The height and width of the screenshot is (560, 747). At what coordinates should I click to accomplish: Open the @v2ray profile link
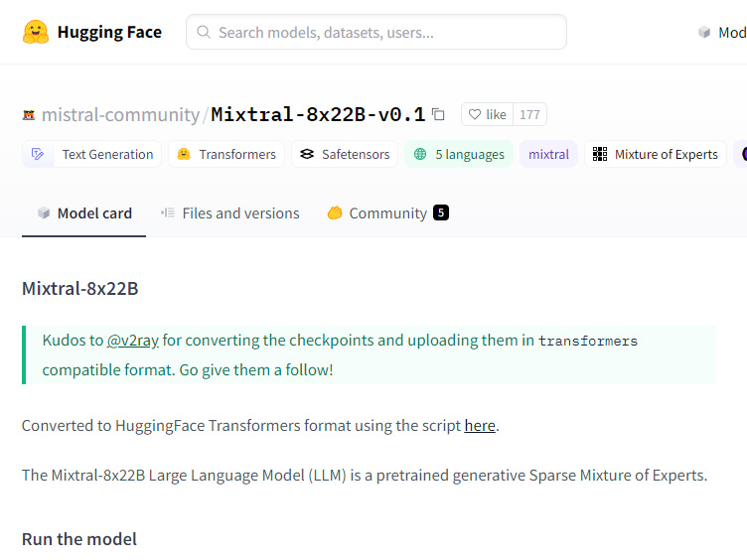(x=133, y=341)
